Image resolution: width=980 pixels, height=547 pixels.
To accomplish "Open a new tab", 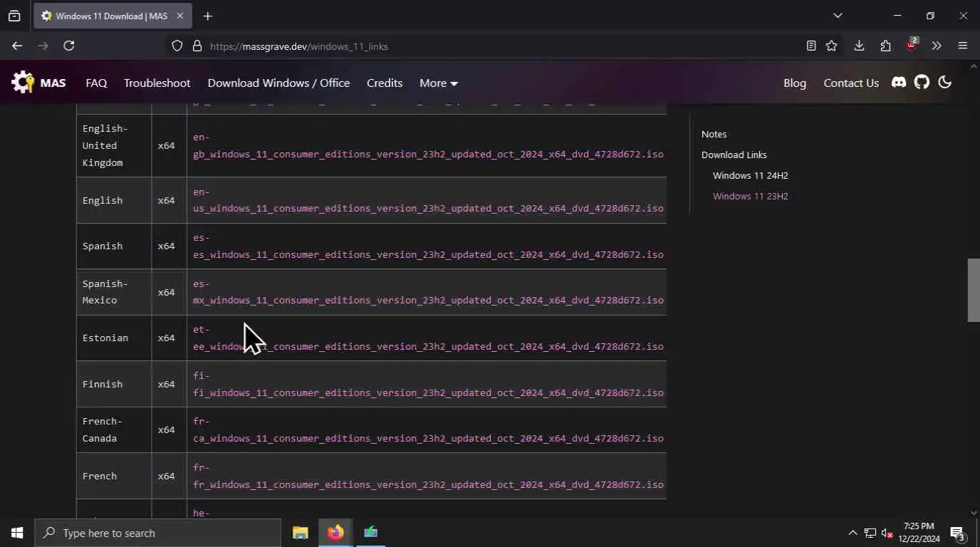I will pyautogui.click(x=207, y=16).
